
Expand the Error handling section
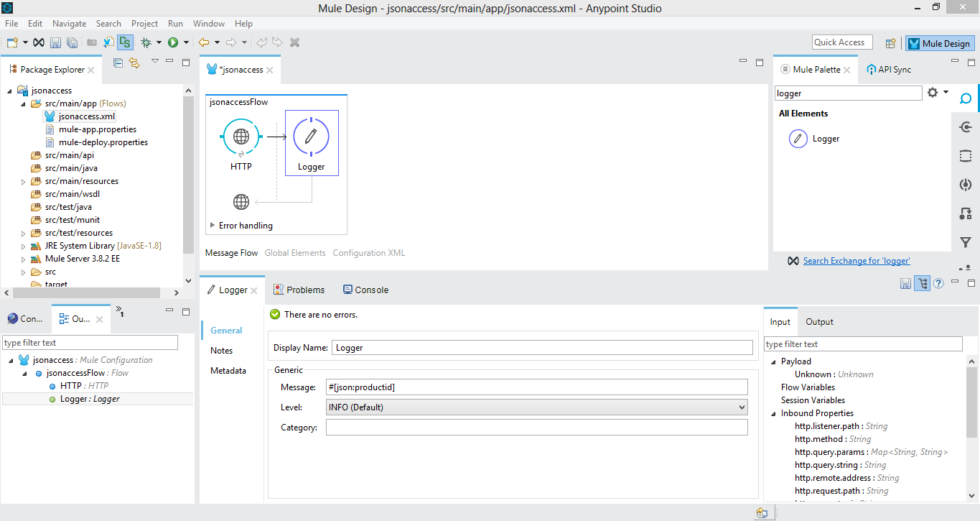pos(213,226)
